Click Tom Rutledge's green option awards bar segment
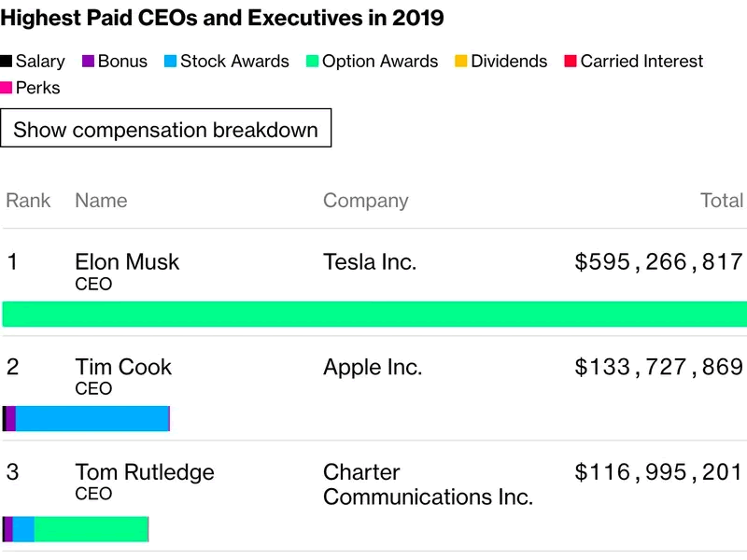This screenshot has height=560, width=747. (91, 529)
